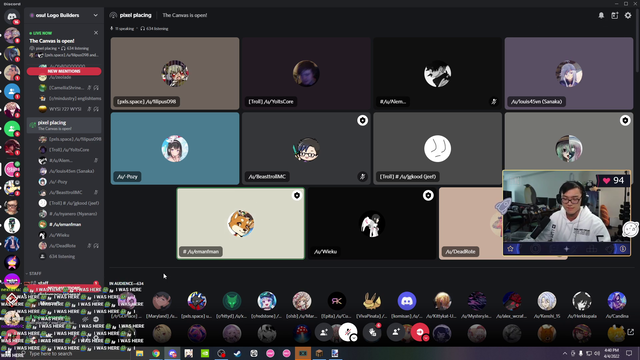Open the taskbar clock and date
The height and width of the screenshot is (360, 640).
point(611,353)
